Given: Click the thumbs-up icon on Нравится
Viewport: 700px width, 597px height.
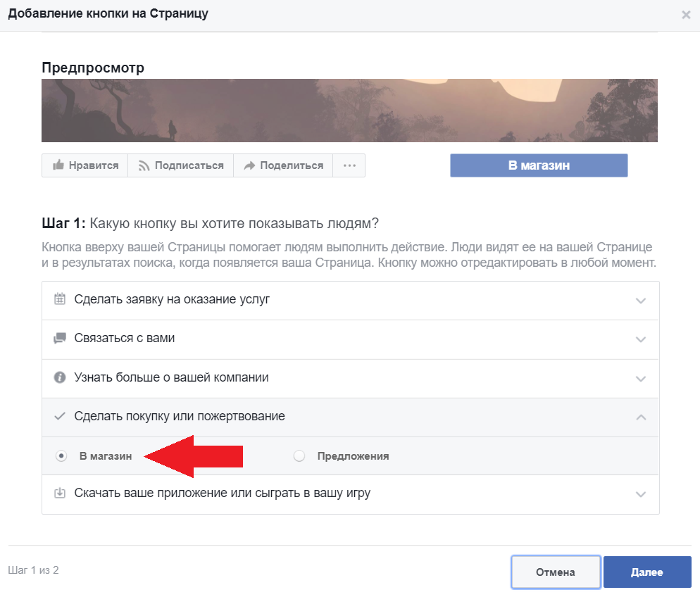Looking at the screenshot, I should 58,166.
